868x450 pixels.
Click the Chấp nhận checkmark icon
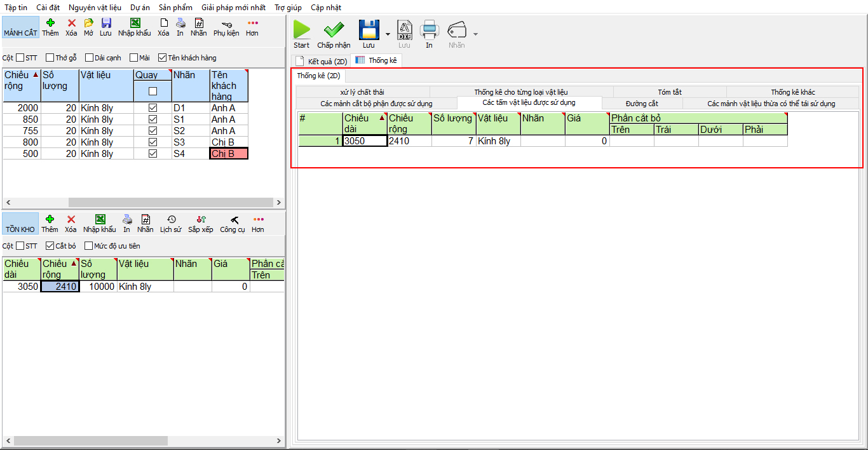[334, 30]
